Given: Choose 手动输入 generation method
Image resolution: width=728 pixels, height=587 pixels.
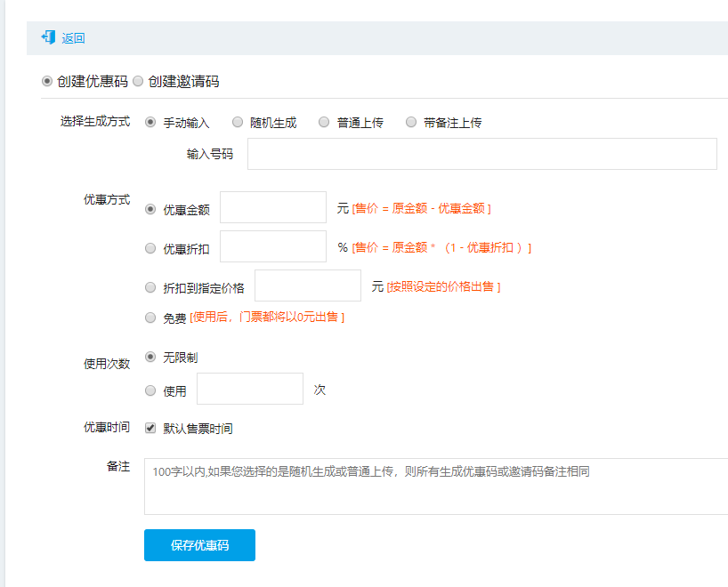Looking at the screenshot, I should coord(150,122).
